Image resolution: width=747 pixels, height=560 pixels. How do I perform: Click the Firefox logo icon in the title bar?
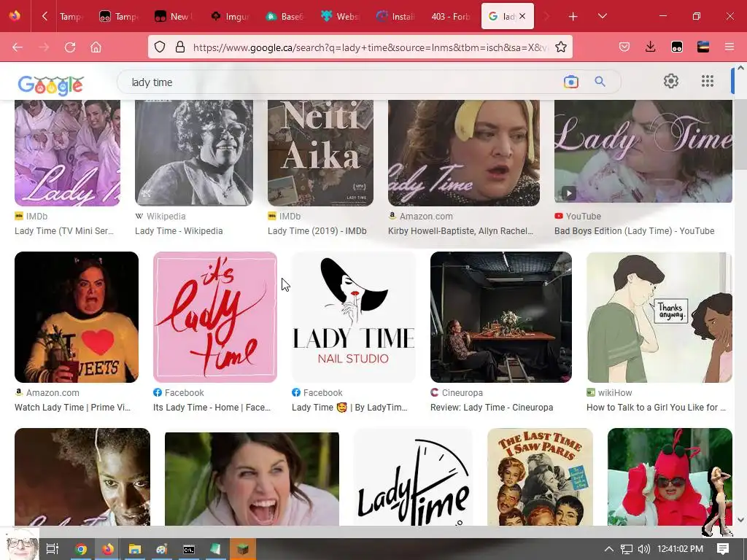click(x=15, y=16)
